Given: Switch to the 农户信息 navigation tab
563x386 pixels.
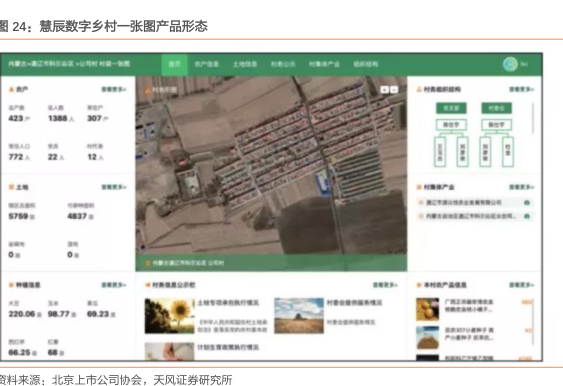Looking at the screenshot, I should [206, 64].
